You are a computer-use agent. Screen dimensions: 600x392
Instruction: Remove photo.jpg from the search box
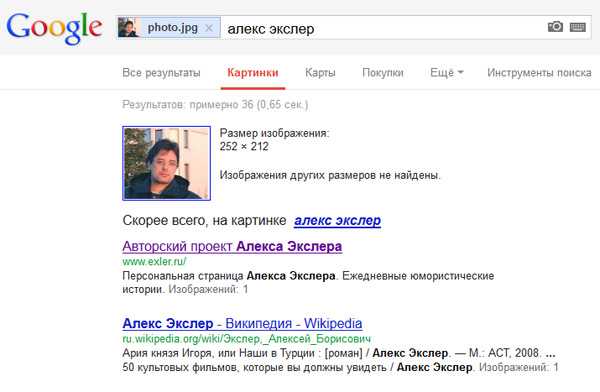[x=209, y=28]
